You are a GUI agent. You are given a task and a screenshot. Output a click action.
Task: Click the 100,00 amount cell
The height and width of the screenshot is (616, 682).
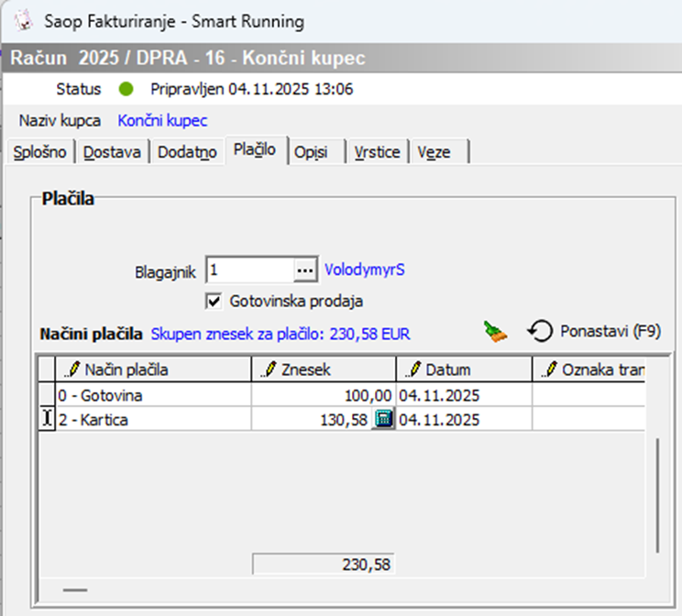tap(324, 395)
